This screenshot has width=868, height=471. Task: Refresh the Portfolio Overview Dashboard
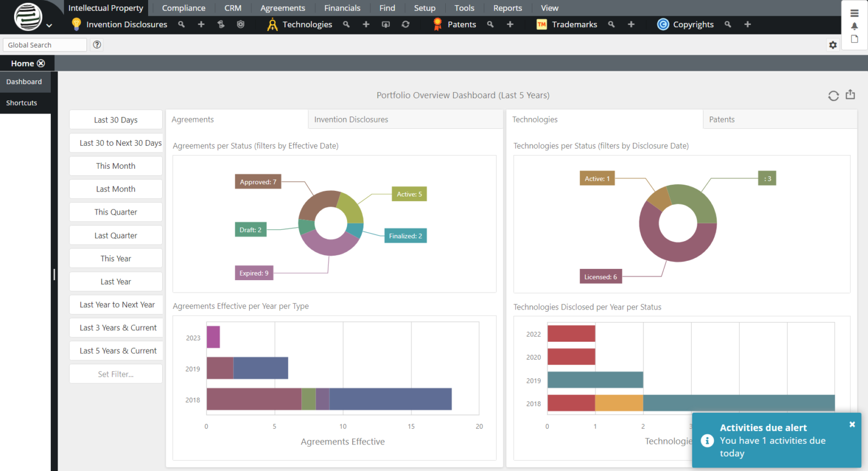pyautogui.click(x=834, y=95)
